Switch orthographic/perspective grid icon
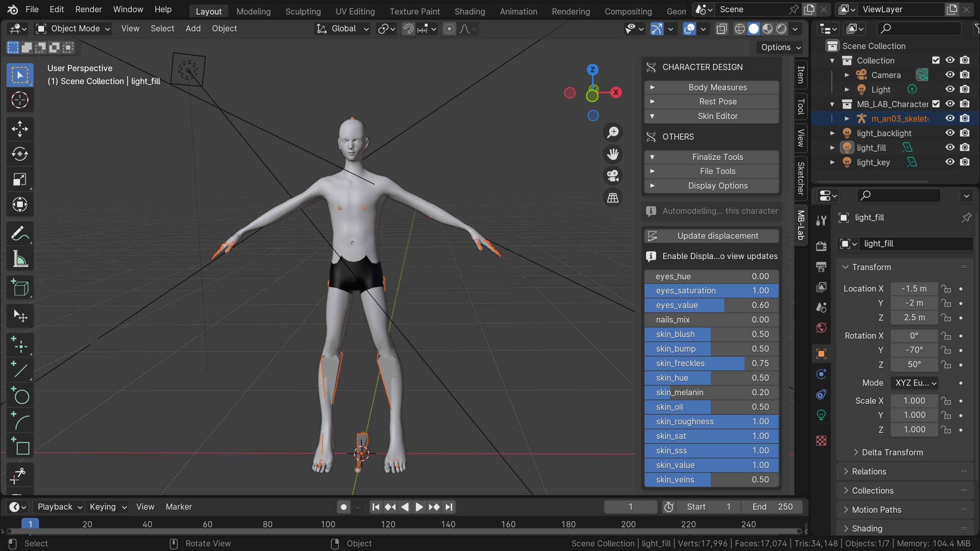 tap(613, 198)
